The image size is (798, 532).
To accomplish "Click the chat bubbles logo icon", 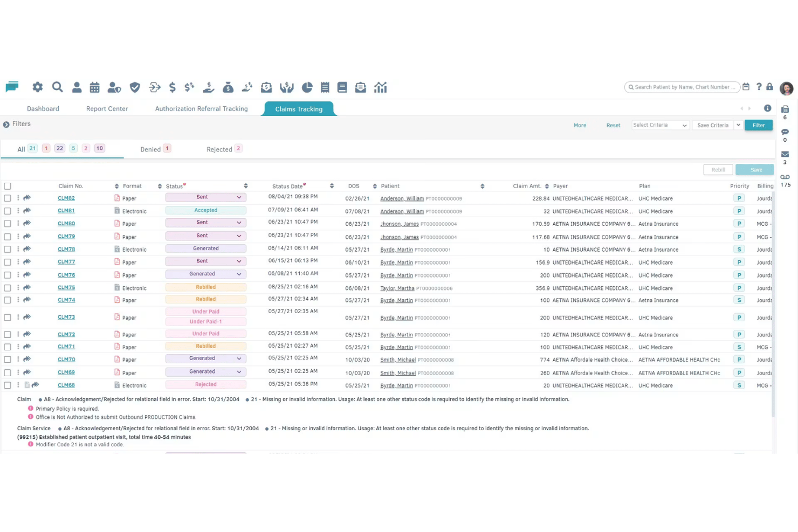I will [x=12, y=87].
